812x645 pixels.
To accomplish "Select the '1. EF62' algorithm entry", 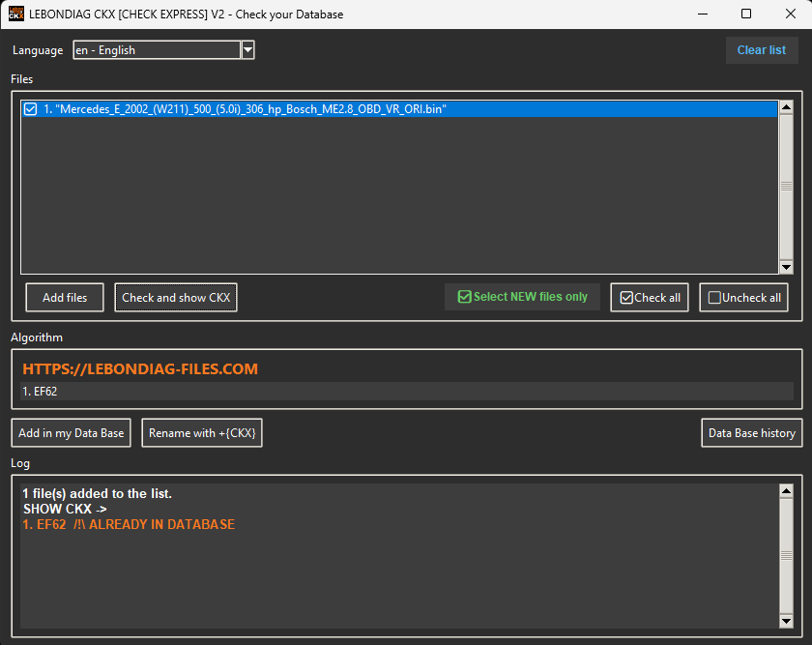I will coord(407,391).
